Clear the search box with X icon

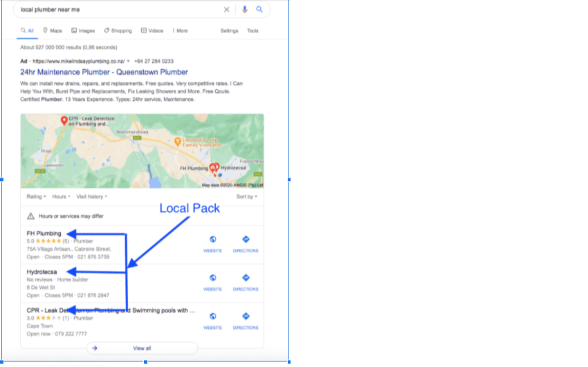click(x=226, y=10)
